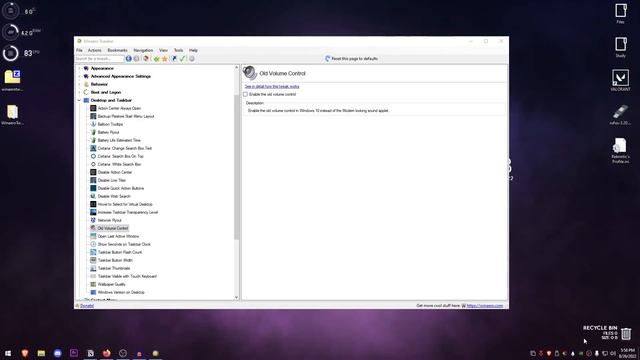Open the Navigation menu

pyautogui.click(x=143, y=50)
